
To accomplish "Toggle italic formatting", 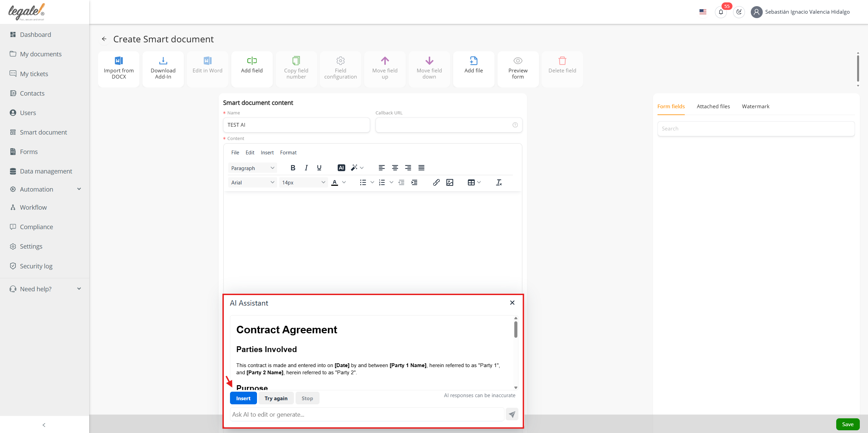I will pos(306,168).
